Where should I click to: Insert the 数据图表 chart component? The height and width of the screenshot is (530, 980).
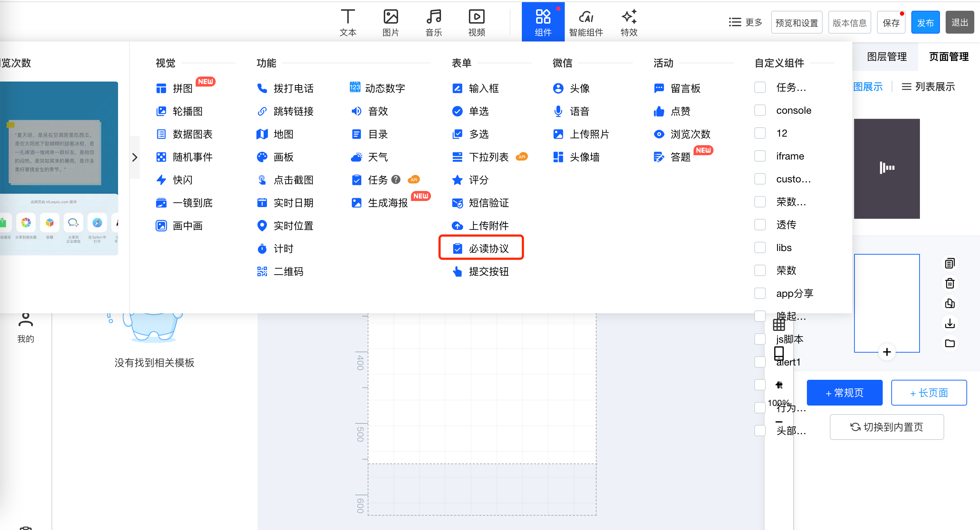(x=185, y=134)
